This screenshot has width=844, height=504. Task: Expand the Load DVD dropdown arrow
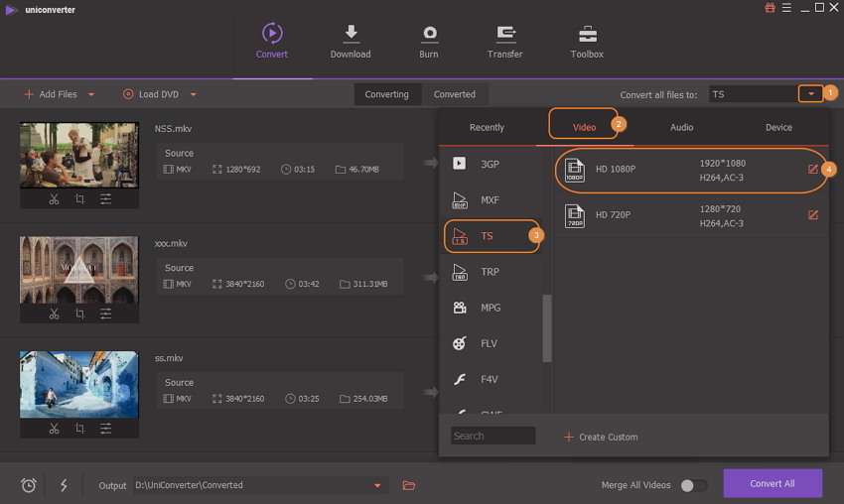click(193, 94)
